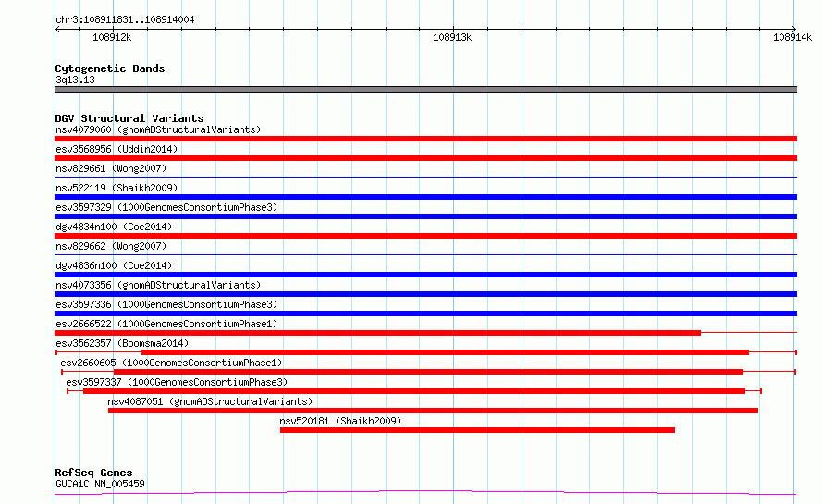Open dgv4834n100 (Coe2014) variant label
The height and width of the screenshot is (504, 823).
114,227
